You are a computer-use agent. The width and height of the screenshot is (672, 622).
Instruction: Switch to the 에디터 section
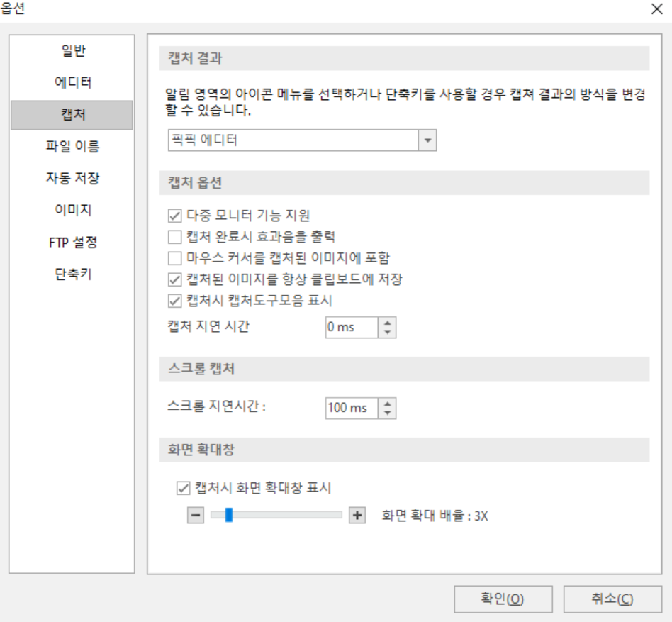[x=72, y=82]
